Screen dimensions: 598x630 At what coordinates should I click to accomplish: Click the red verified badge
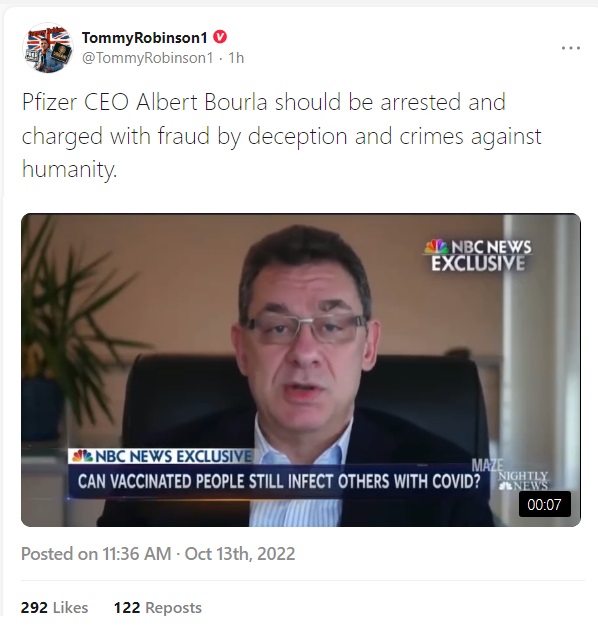(220, 37)
